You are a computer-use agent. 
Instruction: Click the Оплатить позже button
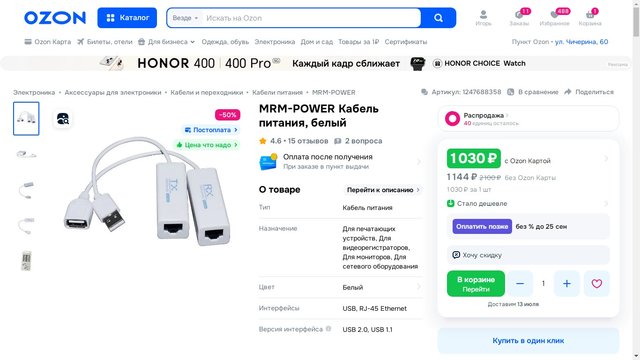[x=482, y=226]
